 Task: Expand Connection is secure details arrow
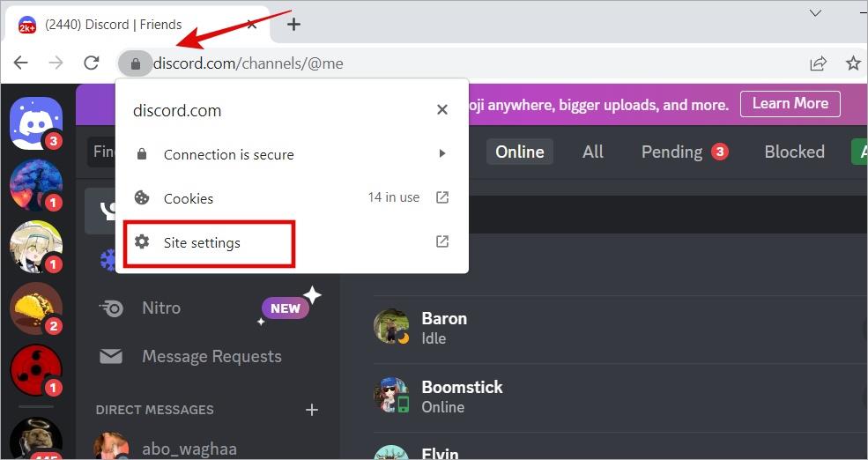tap(441, 153)
